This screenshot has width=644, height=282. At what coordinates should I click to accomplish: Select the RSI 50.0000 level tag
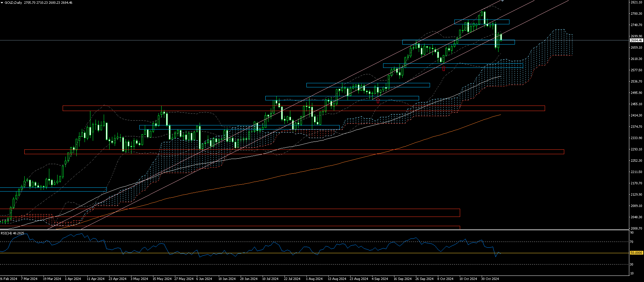click(x=636, y=253)
